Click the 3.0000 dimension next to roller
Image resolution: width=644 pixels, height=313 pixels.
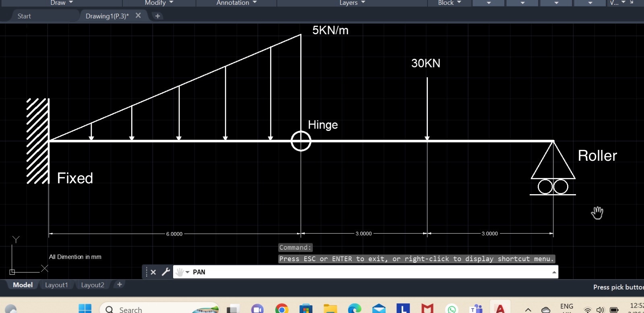[x=490, y=234]
